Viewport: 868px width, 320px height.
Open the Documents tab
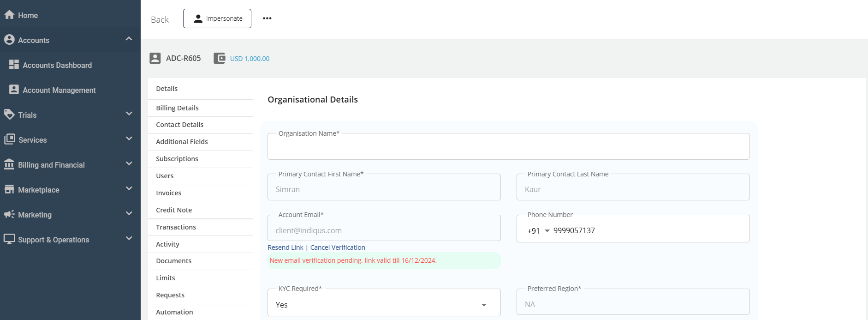point(200,261)
